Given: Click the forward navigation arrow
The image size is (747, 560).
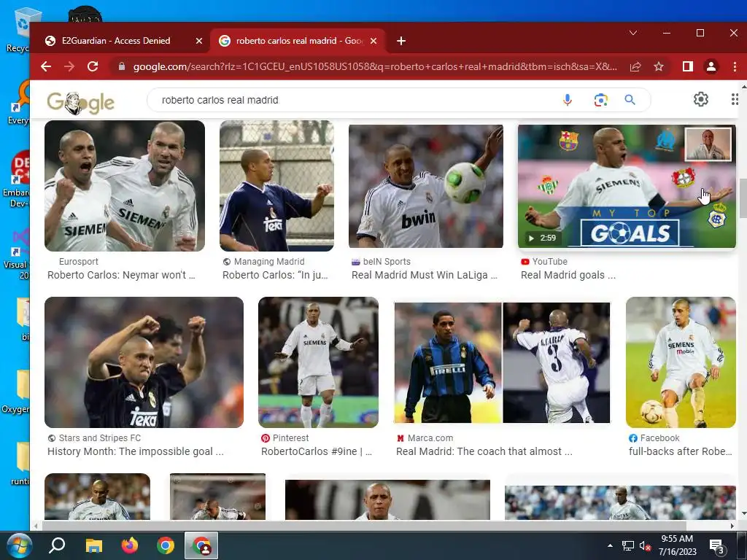Looking at the screenshot, I should point(69,66).
